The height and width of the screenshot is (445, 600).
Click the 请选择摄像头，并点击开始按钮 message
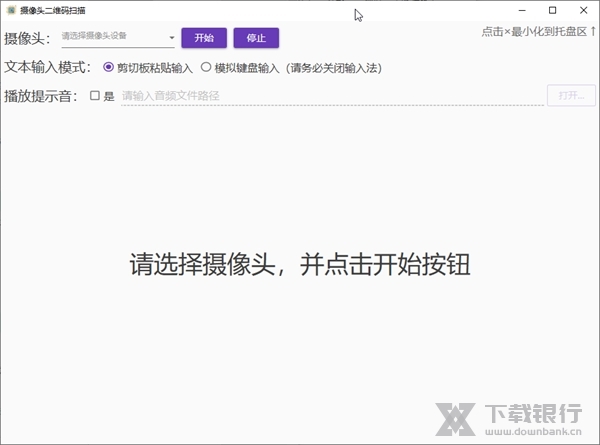tap(300, 264)
